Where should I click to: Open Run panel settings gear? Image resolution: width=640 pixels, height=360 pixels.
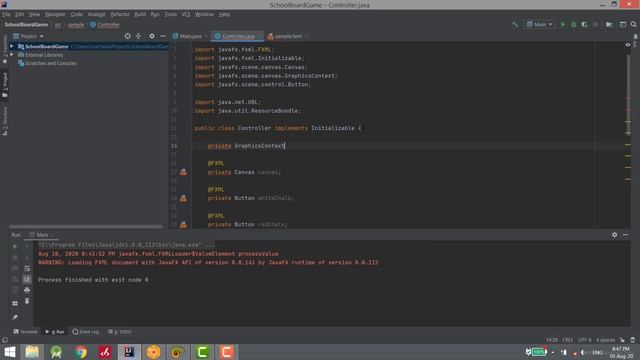[x=614, y=235]
